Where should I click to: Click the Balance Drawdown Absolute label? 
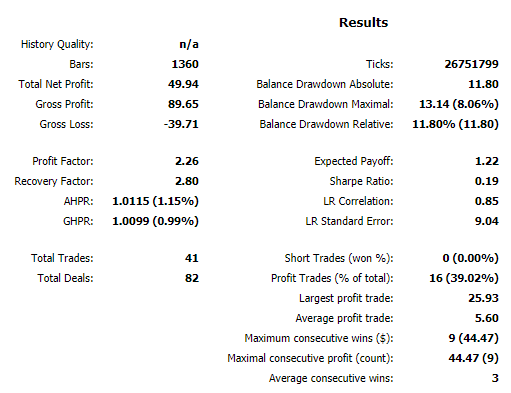(x=325, y=84)
